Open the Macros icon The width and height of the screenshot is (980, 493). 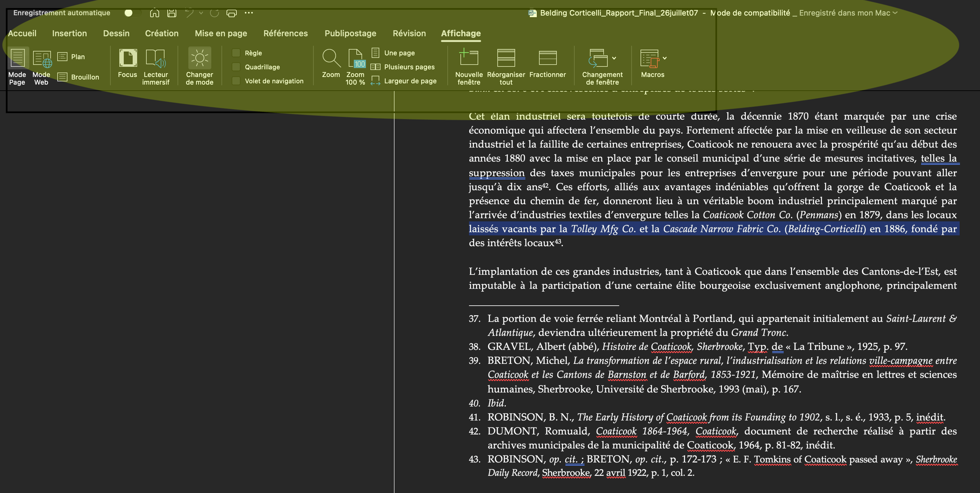coord(649,58)
